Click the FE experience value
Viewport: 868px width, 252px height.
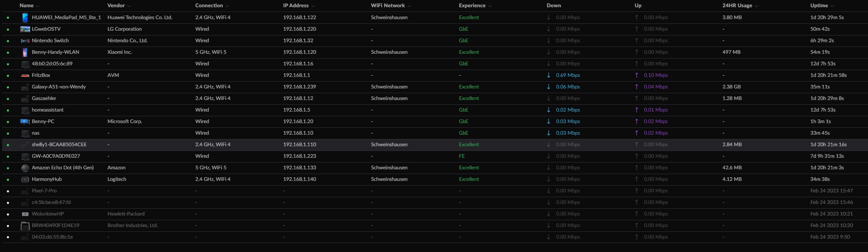pos(462,156)
